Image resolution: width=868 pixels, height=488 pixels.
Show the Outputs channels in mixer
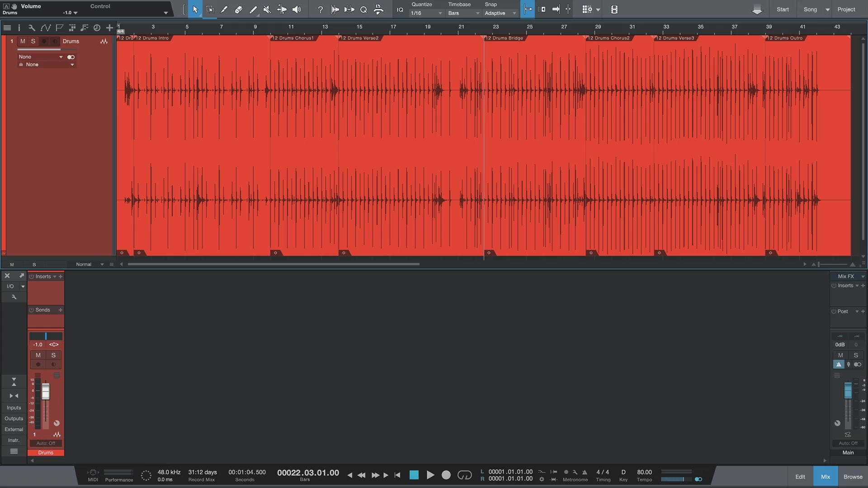tap(14, 418)
